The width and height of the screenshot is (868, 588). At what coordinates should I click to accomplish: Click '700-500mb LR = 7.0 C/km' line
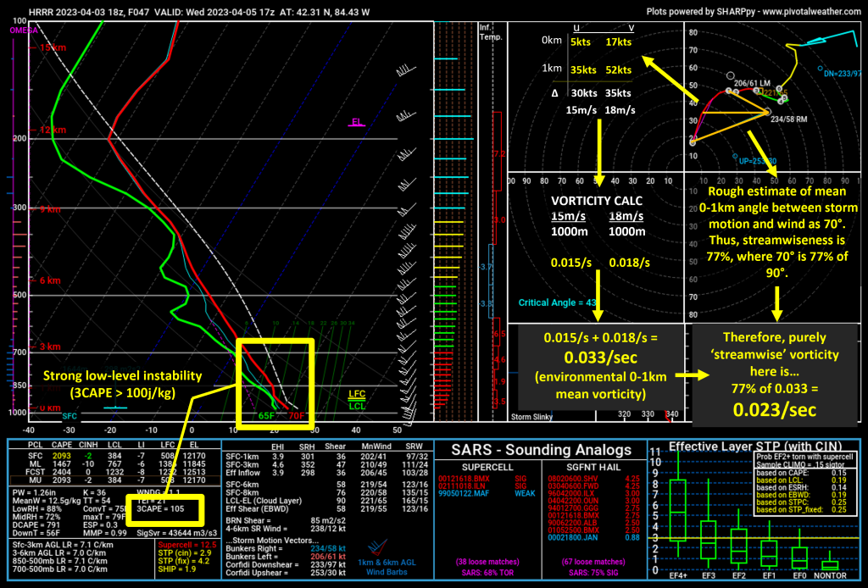pyautogui.click(x=60, y=569)
